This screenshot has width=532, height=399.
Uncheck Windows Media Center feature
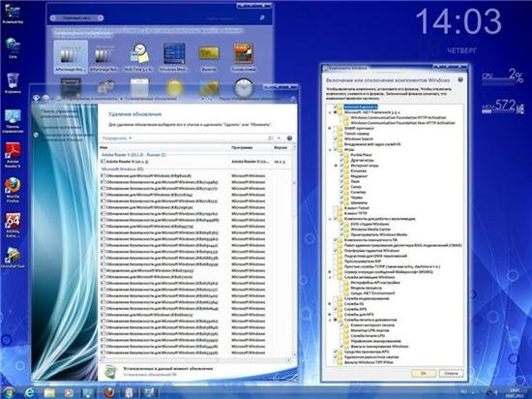coord(342,230)
